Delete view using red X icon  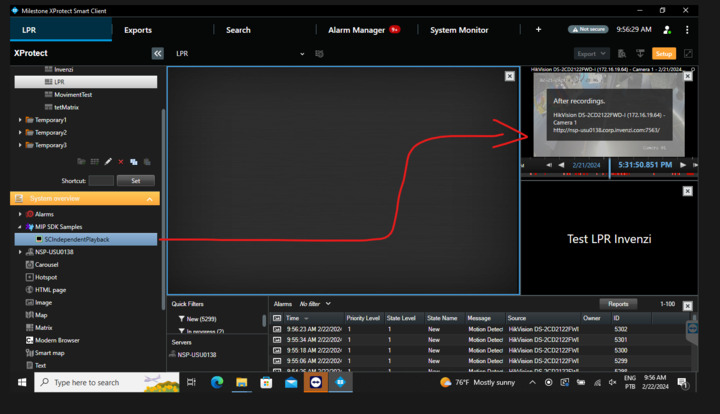tap(121, 161)
